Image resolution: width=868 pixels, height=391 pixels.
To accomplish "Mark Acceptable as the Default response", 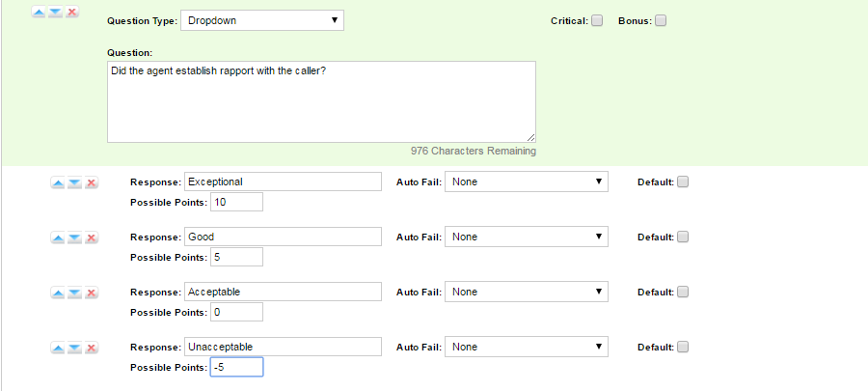I will [x=684, y=292].
